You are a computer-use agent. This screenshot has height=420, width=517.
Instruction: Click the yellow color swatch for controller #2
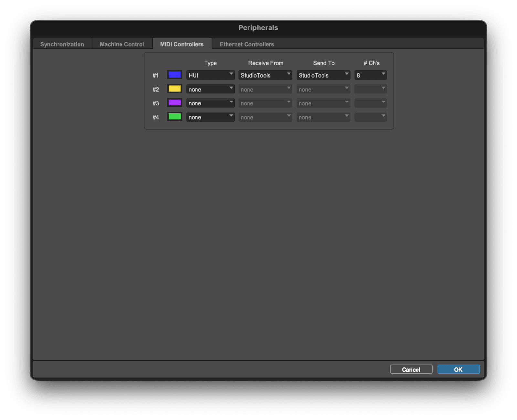coord(174,89)
